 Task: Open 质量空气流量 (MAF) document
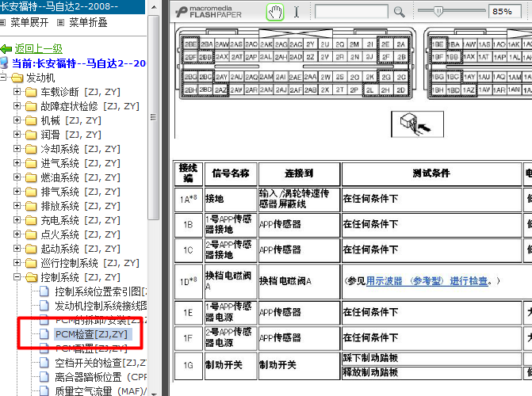click(x=101, y=391)
